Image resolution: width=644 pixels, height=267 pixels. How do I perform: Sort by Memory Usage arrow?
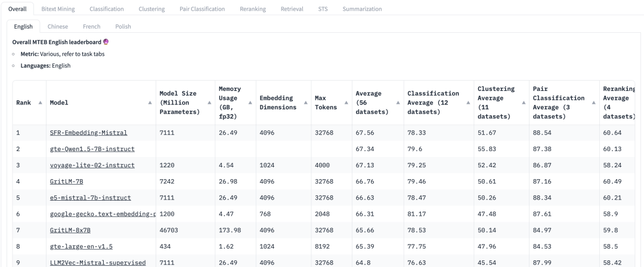(250, 103)
